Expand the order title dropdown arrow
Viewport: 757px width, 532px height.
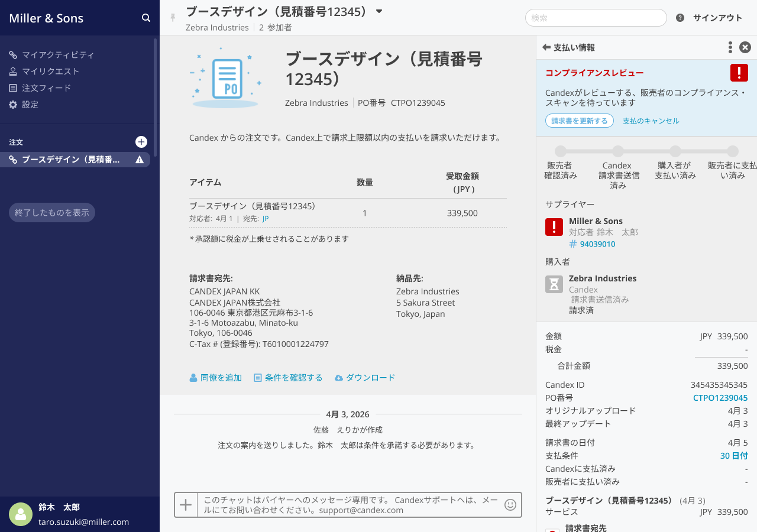tap(379, 11)
